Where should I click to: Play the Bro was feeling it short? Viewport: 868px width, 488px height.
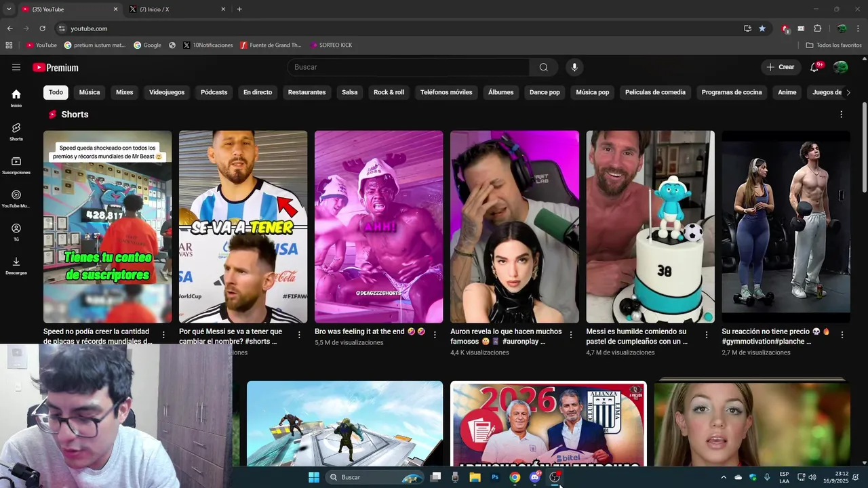point(379,227)
